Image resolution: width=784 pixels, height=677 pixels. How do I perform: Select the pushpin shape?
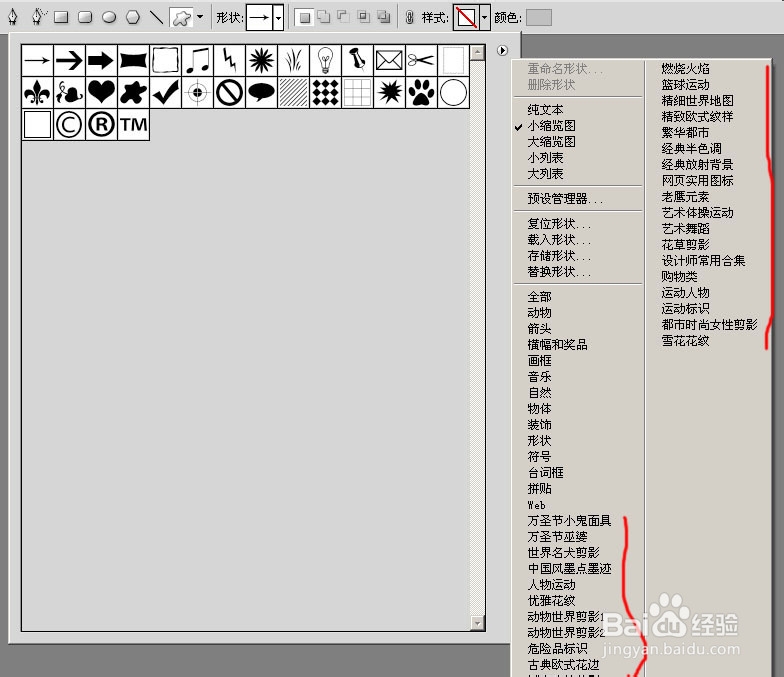(358, 60)
